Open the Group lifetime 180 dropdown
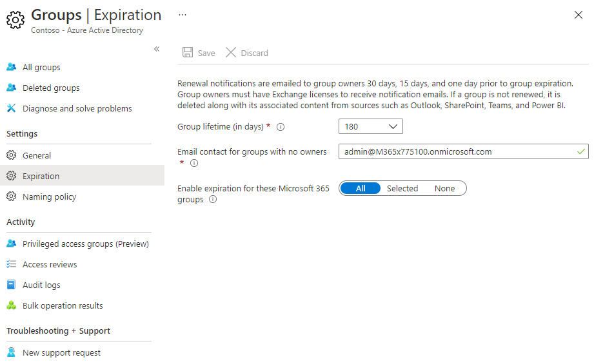The height and width of the screenshot is (364, 594). [370, 126]
